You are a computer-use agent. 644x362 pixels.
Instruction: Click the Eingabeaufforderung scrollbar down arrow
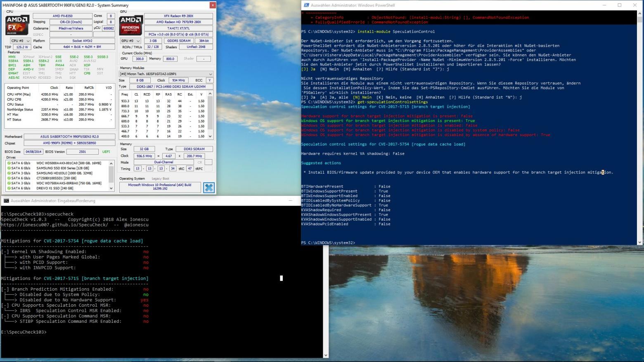click(x=326, y=355)
